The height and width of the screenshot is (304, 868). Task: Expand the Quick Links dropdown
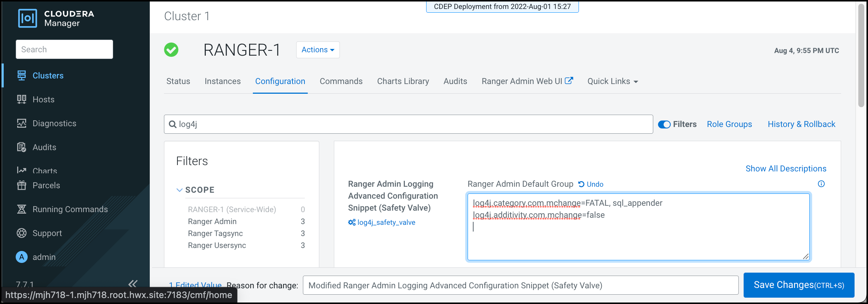612,81
